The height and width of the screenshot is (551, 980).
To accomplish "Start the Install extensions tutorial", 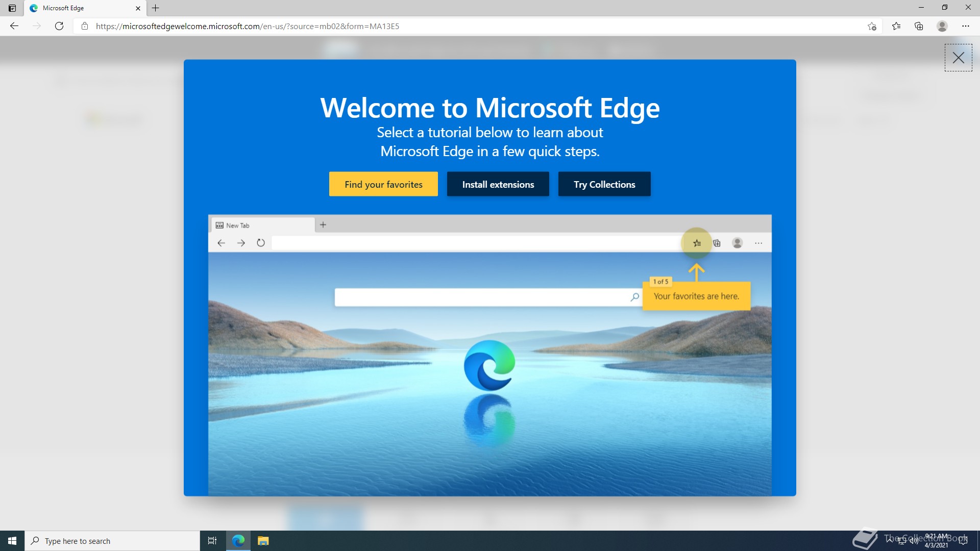I will 498,184.
